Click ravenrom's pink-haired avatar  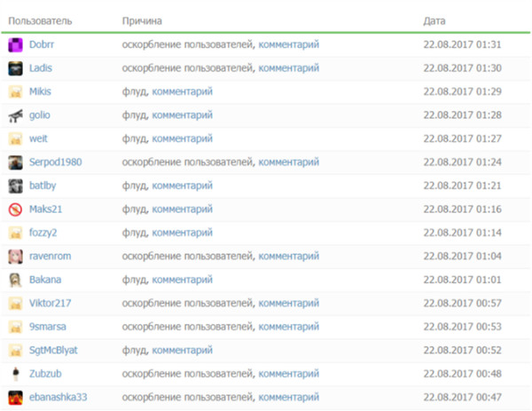pos(15,257)
